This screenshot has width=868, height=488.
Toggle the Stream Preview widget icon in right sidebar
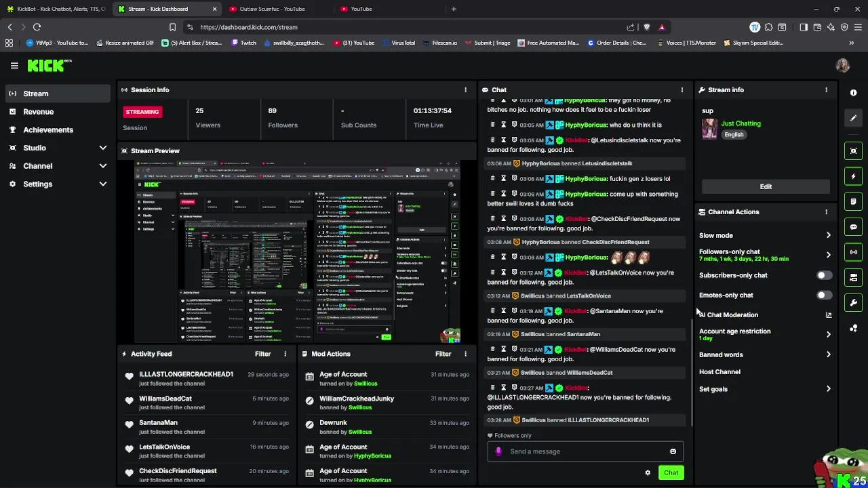pos(853,150)
